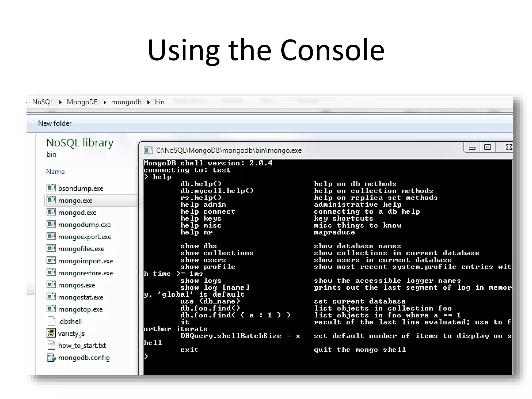Click the 'DBQuery.shellBatchSize = x' console line
This screenshot has height=399, width=532.
(x=240, y=336)
